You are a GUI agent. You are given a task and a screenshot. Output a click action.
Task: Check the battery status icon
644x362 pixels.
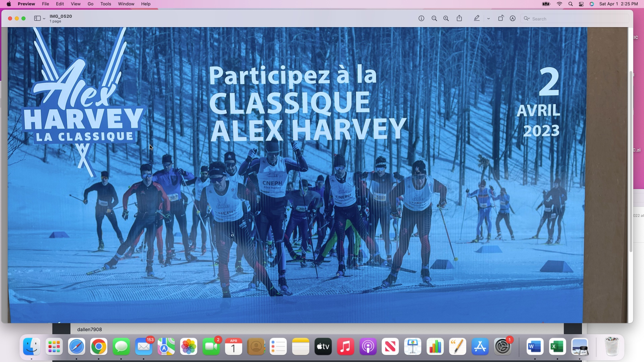[546, 4]
